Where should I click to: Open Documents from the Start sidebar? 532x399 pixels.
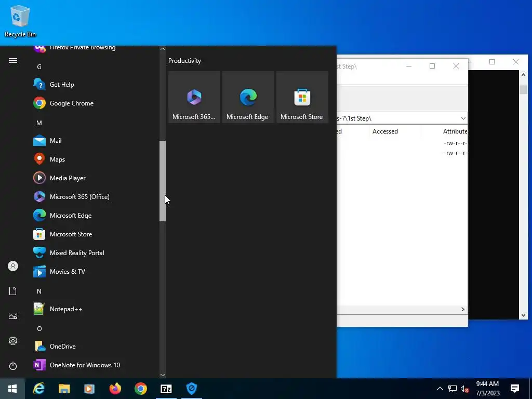[x=13, y=291]
